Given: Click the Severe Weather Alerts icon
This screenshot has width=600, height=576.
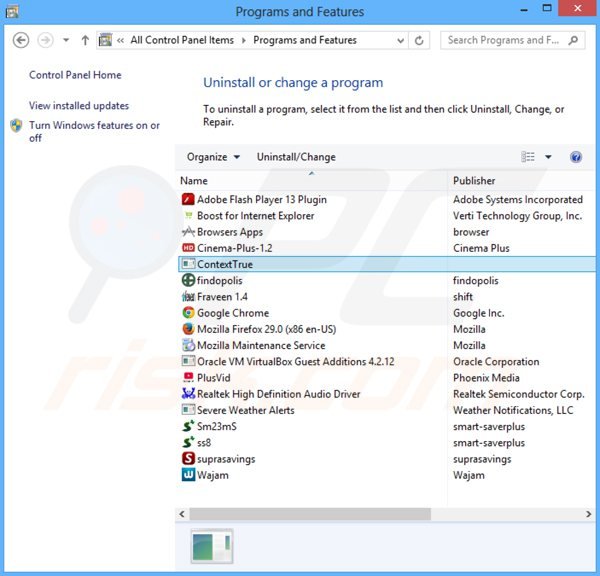Looking at the screenshot, I should [x=188, y=410].
